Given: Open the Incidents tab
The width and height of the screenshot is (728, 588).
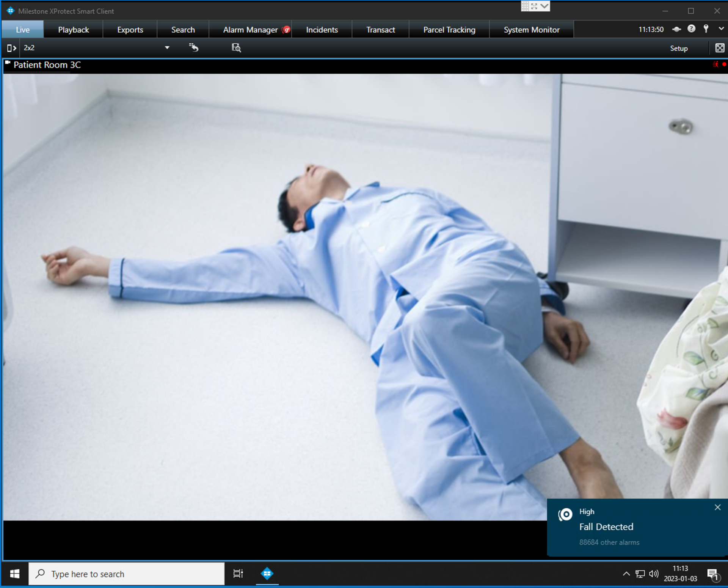Looking at the screenshot, I should point(322,30).
